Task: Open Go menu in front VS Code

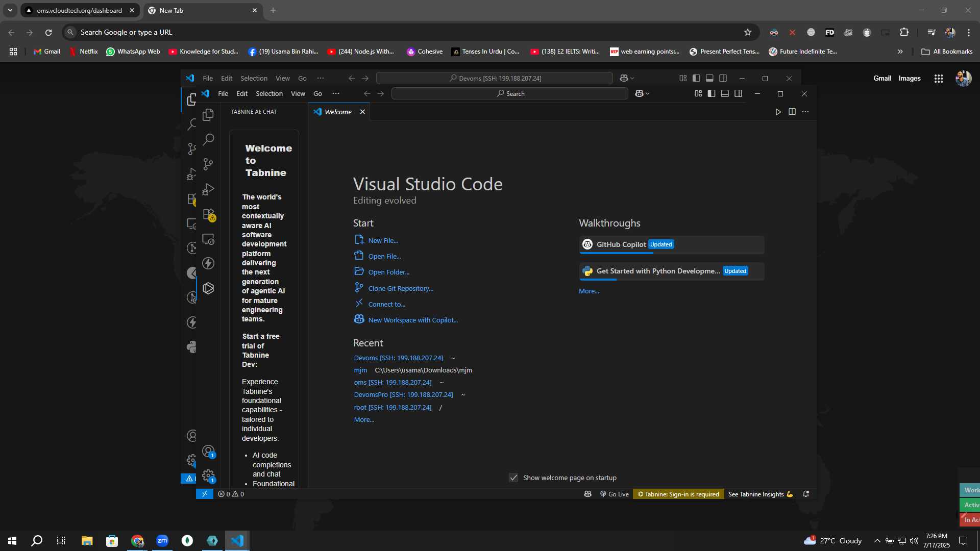Action: pos(317,93)
